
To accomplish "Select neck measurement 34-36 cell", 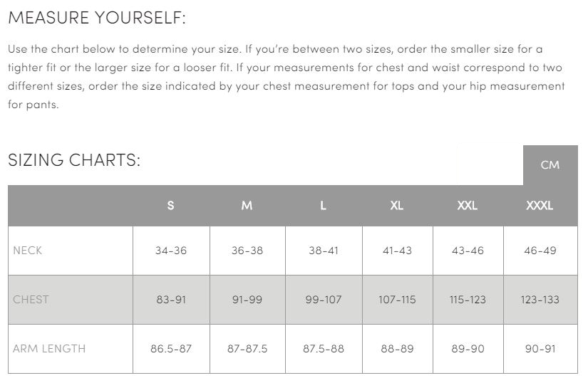I will pos(171,251).
